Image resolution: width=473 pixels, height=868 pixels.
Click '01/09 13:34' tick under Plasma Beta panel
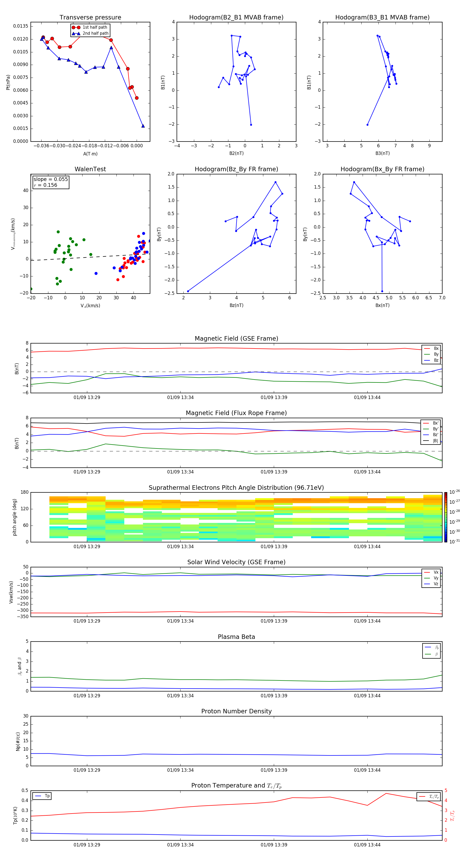pyautogui.click(x=180, y=695)
